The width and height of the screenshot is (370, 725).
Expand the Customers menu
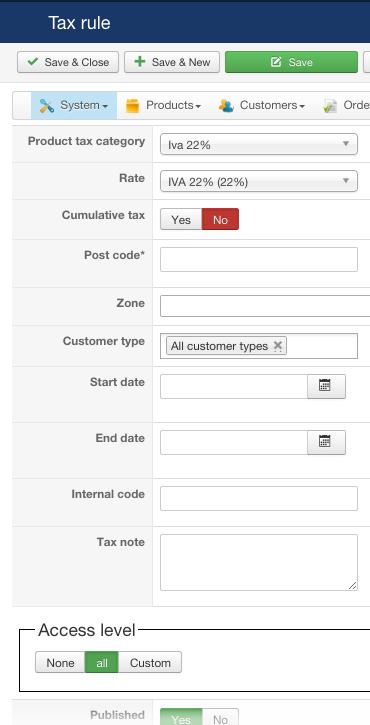click(x=262, y=105)
